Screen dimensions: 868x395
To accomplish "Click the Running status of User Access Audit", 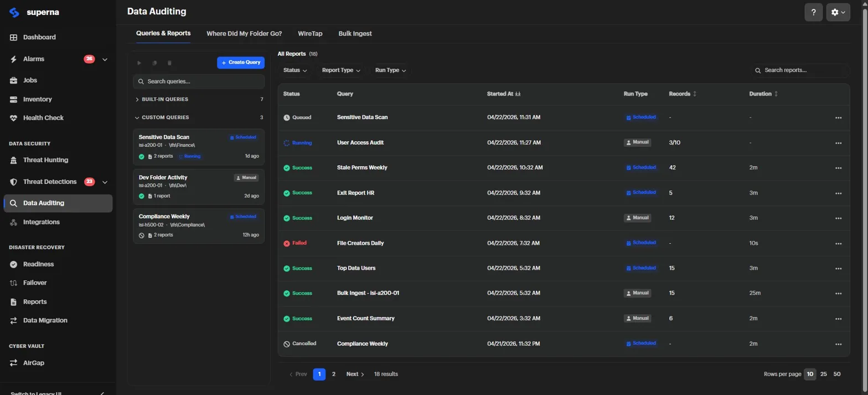I will (x=298, y=143).
